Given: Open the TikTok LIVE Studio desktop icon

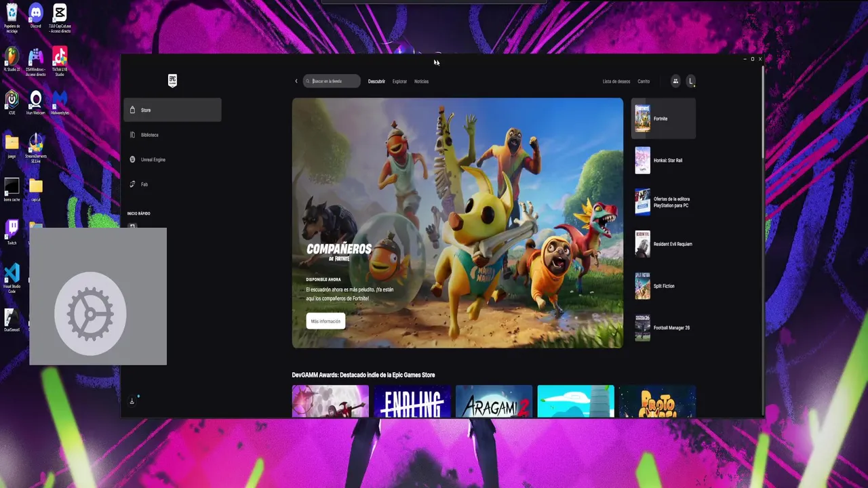Looking at the screenshot, I should (60, 62).
